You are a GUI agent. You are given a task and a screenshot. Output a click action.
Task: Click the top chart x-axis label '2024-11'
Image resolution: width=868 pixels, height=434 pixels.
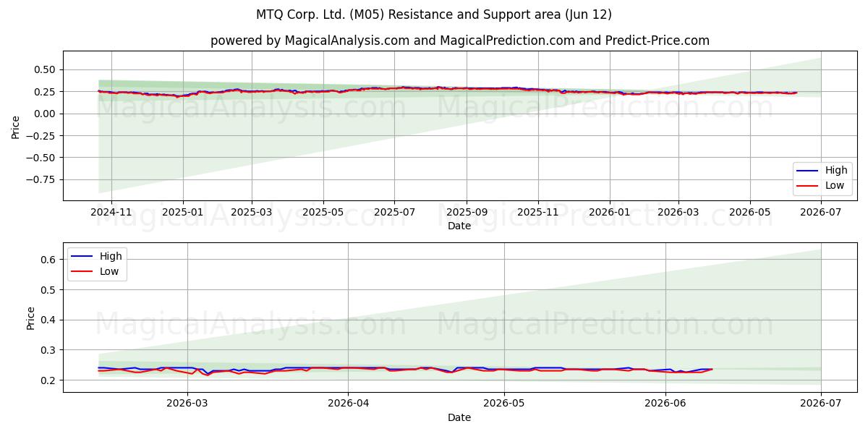(111, 211)
